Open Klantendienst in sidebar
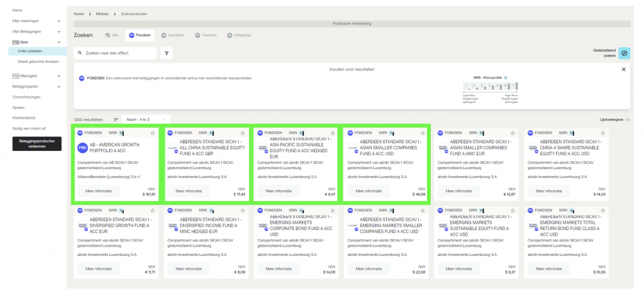This screenshot has height=293, width=644. pos(24,118)
